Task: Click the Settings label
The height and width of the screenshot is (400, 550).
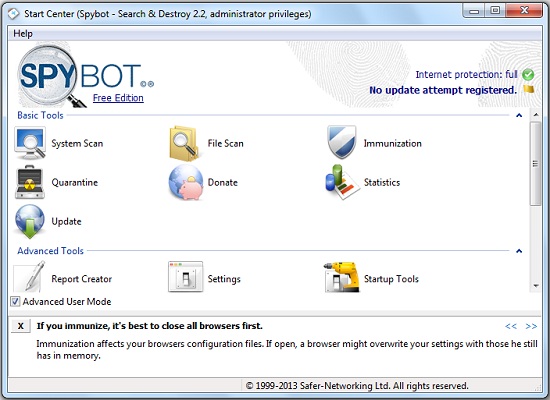Action: point(224,279)
